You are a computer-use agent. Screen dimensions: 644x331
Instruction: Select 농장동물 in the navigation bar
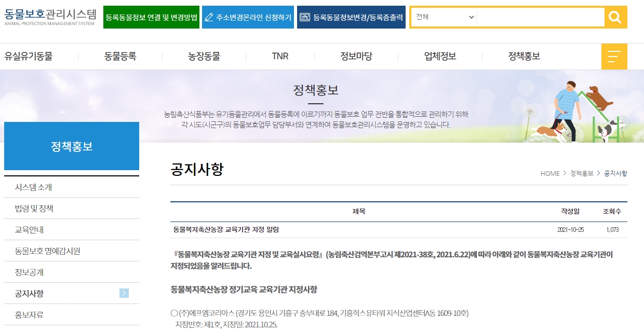[x=204, y=57]
